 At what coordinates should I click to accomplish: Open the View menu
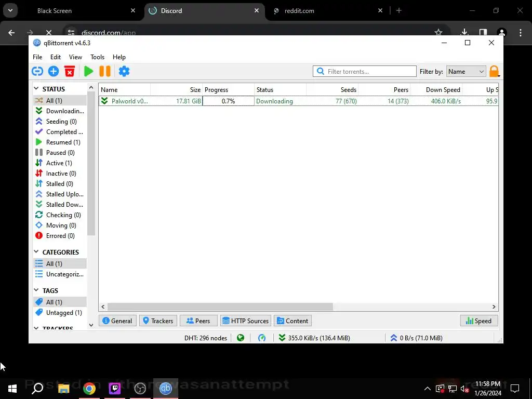pyautogui.click(x=75, y=57)
